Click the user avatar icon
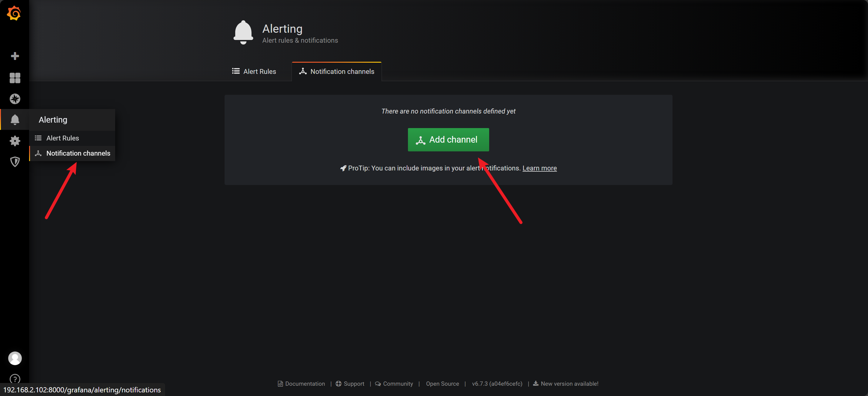This screenshot has width=868, height=396. pos(15,358)
